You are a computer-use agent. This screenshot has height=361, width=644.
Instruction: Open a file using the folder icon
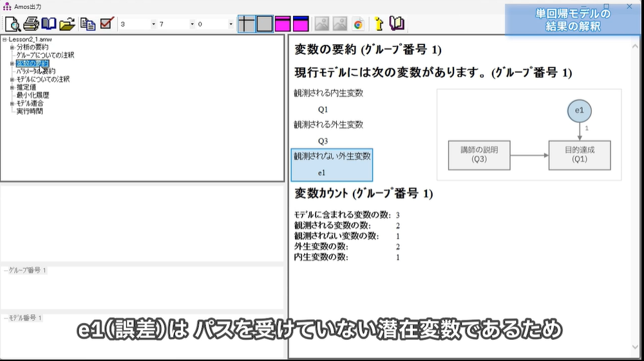coord(67,24)
